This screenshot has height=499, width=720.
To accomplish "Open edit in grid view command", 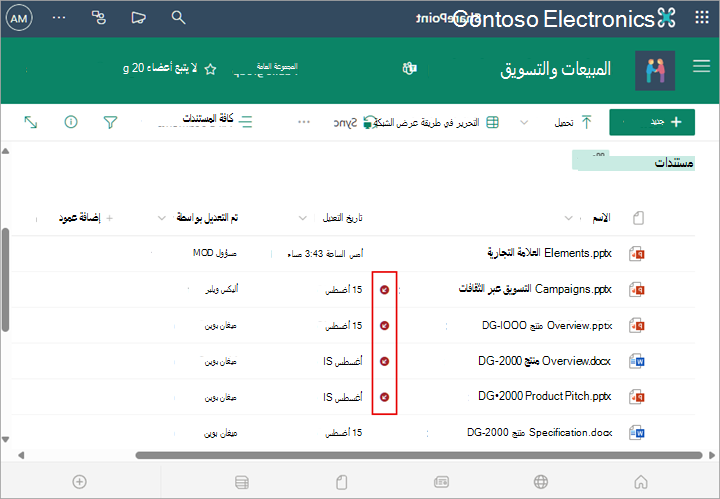I will pos(436,123).
